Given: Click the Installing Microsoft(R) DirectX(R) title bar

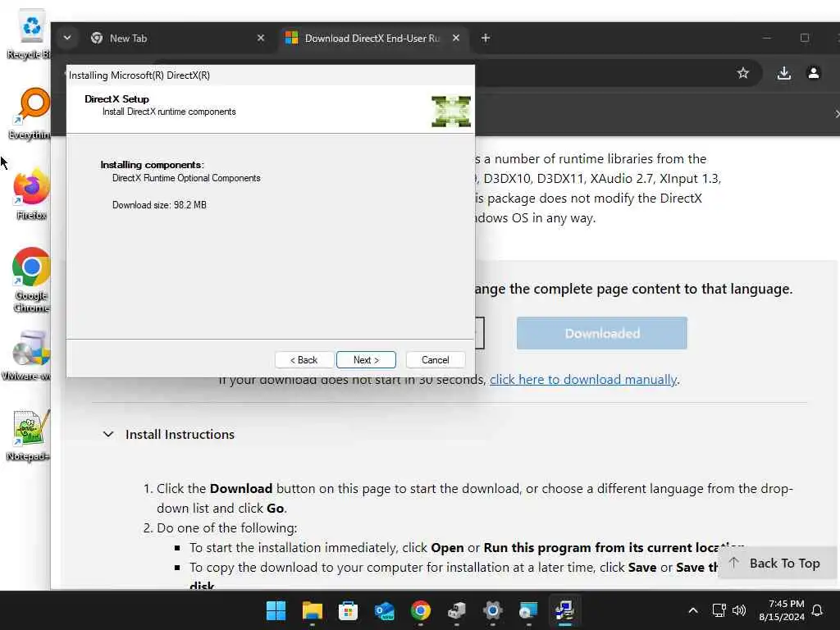Looking at the screenshot, I should pos(270,75).
